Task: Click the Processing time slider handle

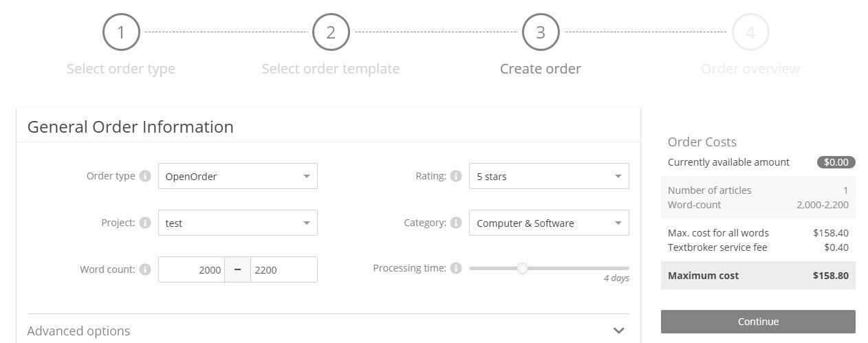Action: (523, 268)
